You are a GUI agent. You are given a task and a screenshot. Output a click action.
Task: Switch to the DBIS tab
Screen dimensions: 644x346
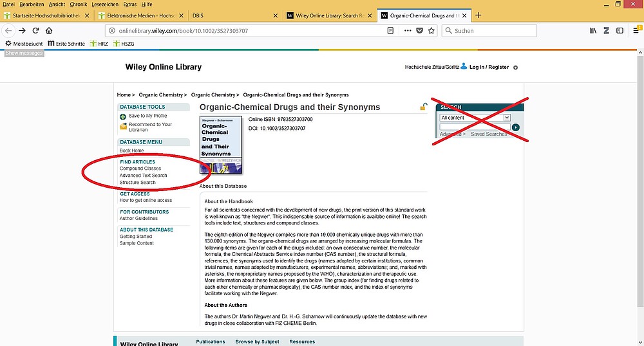pos(236,15)
